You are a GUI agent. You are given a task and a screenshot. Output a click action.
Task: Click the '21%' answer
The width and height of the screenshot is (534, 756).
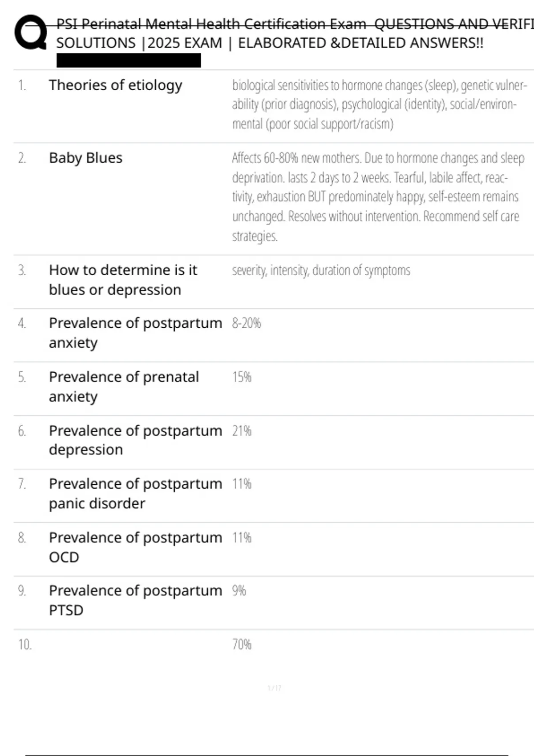[x=242, y=431]
